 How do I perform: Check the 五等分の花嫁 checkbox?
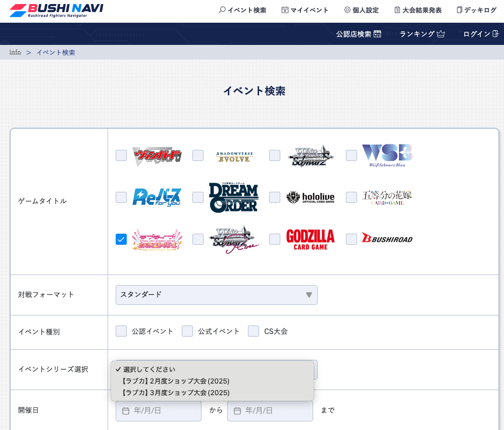(351, 197)
